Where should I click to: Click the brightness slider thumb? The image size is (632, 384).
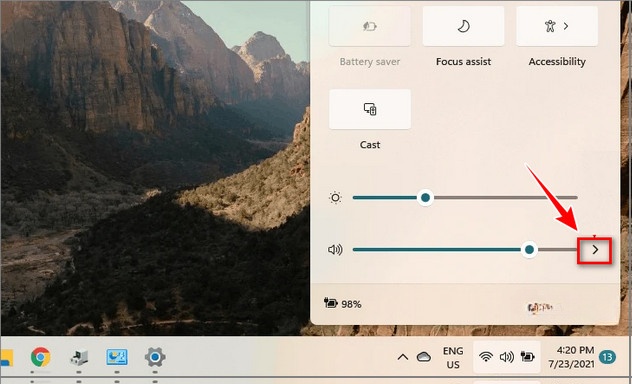pyautogui.click(x=425, y=198)
